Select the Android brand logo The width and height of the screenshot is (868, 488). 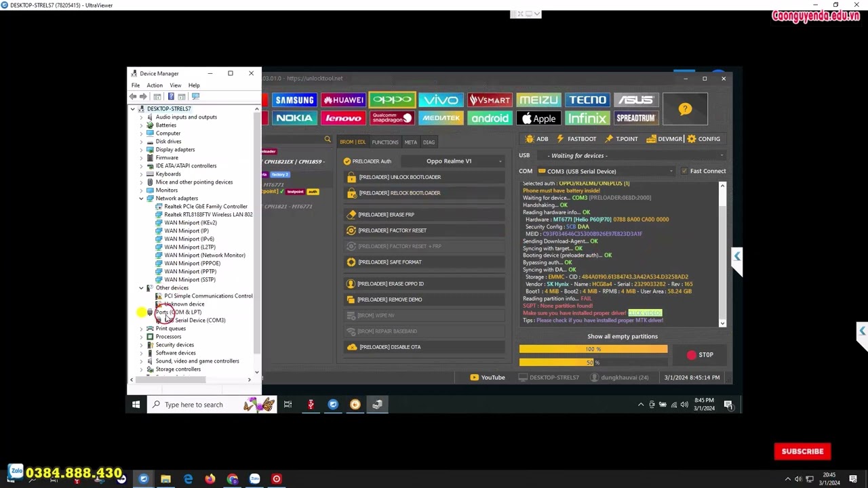[x=490, y=118]
